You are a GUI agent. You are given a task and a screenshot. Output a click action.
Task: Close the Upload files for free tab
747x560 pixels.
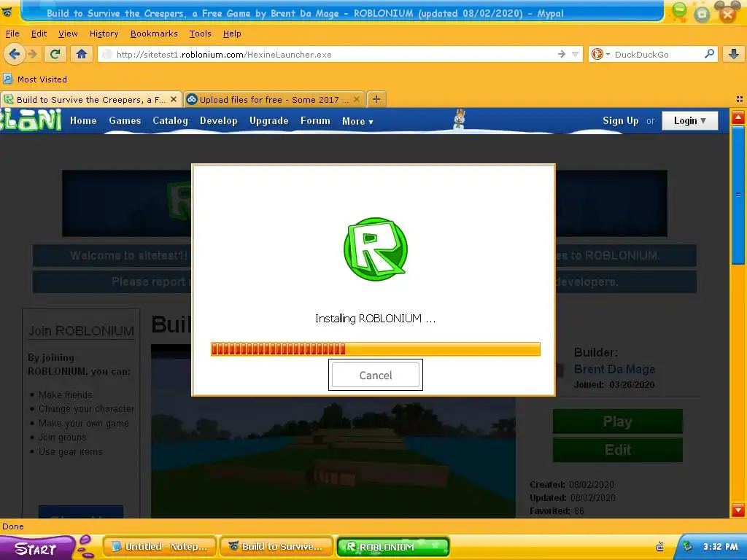356,99
